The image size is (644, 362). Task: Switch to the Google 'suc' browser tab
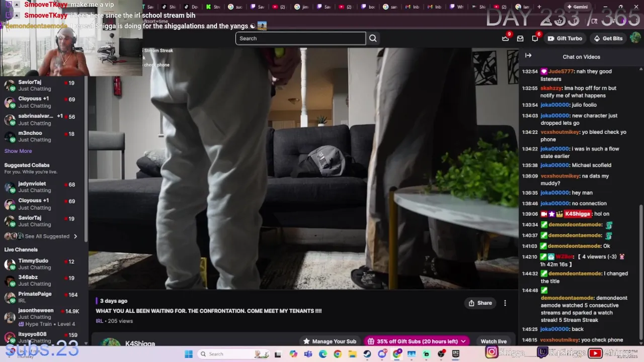click(235, 7)
